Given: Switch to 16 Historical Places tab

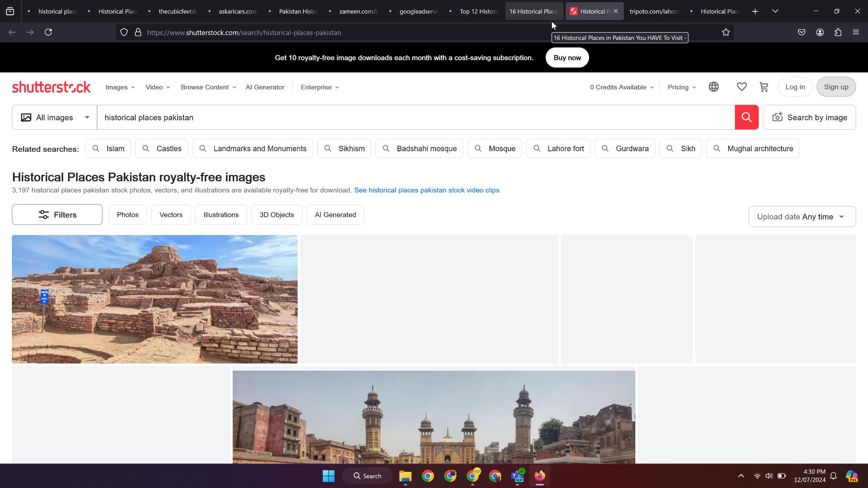Looking at the screenshot, I should [534, 11].
